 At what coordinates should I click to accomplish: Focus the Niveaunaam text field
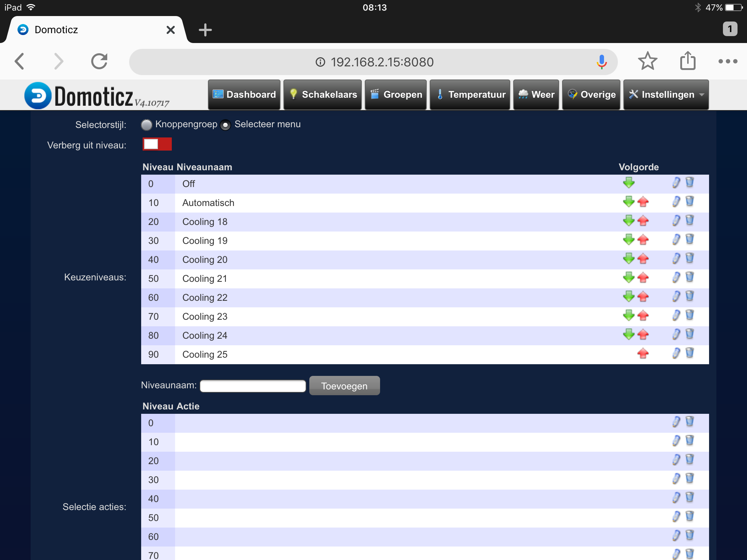click(x=253, y=386)
